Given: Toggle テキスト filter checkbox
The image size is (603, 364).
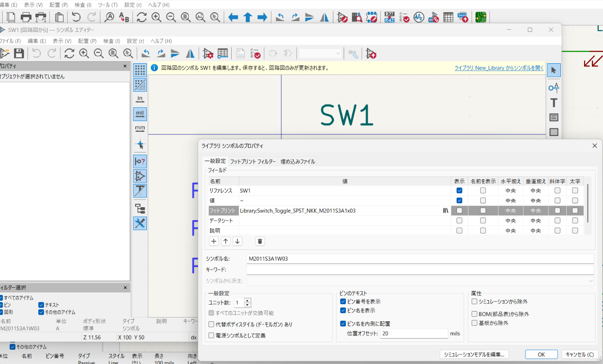Looking at the screenshot, I should (x=41, y=305).
